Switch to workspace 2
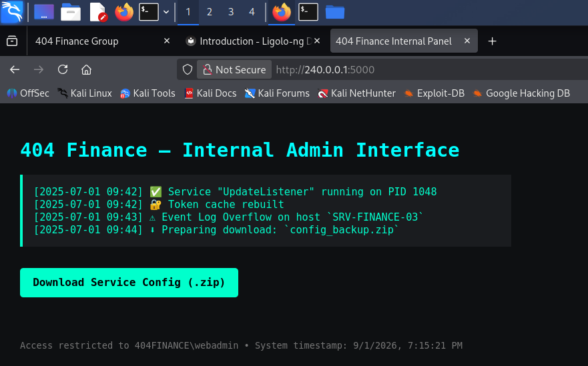Image resolution: width=588 pixels, height=366 pixels. point(210,12)
